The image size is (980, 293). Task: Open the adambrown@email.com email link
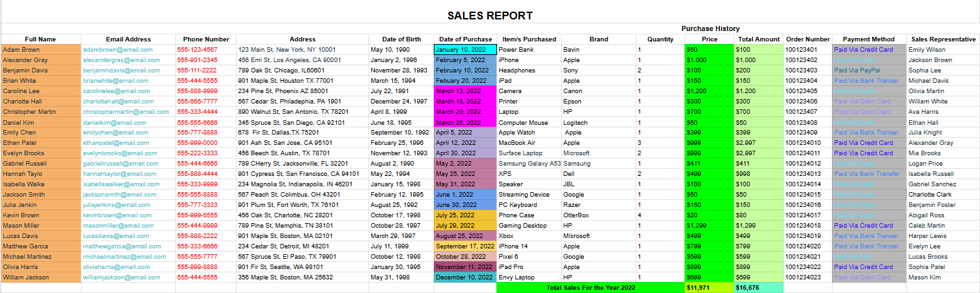(x=118, y=50)
